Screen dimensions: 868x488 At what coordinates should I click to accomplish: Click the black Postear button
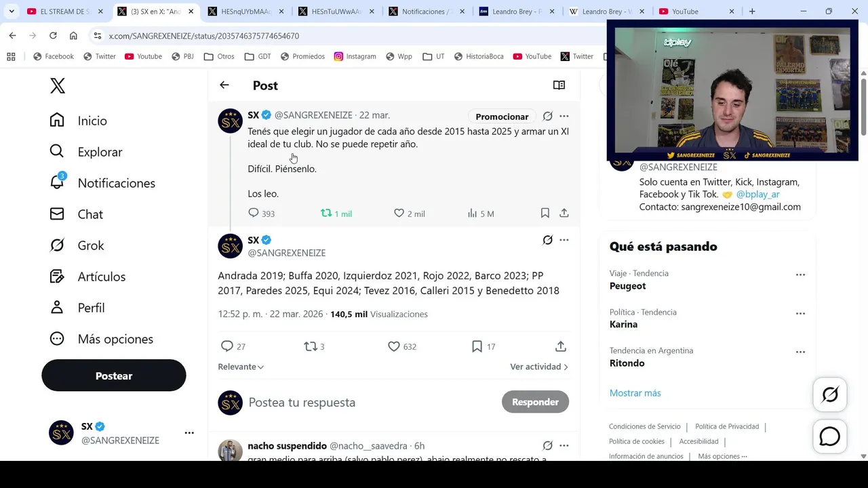(114, 375)
